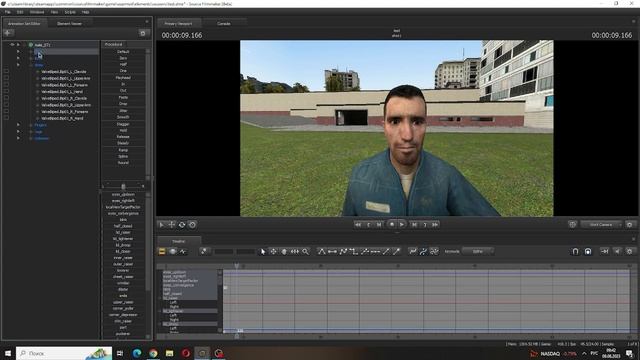Jump to the first frame
Screen dimensions: 640x360
358,224
